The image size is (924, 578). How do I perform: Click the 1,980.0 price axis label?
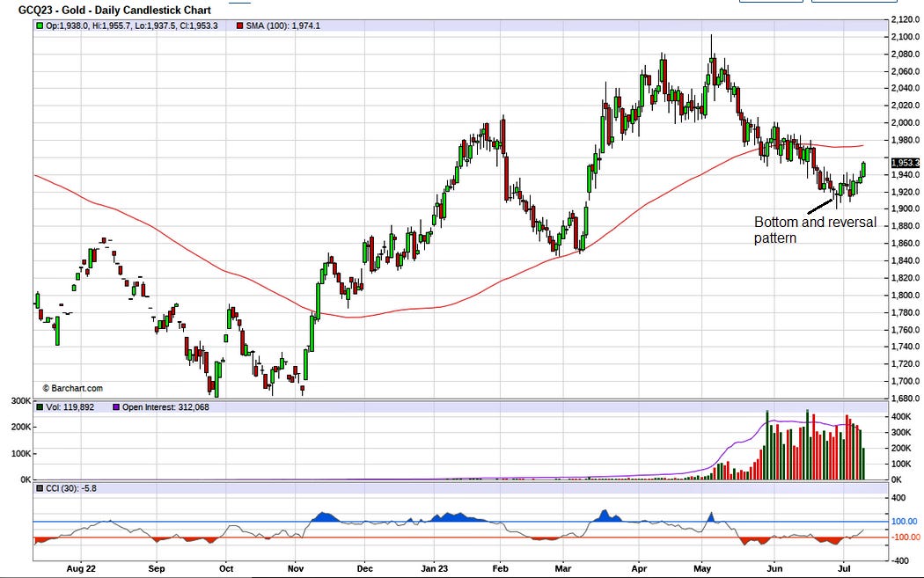pos(906,140)
